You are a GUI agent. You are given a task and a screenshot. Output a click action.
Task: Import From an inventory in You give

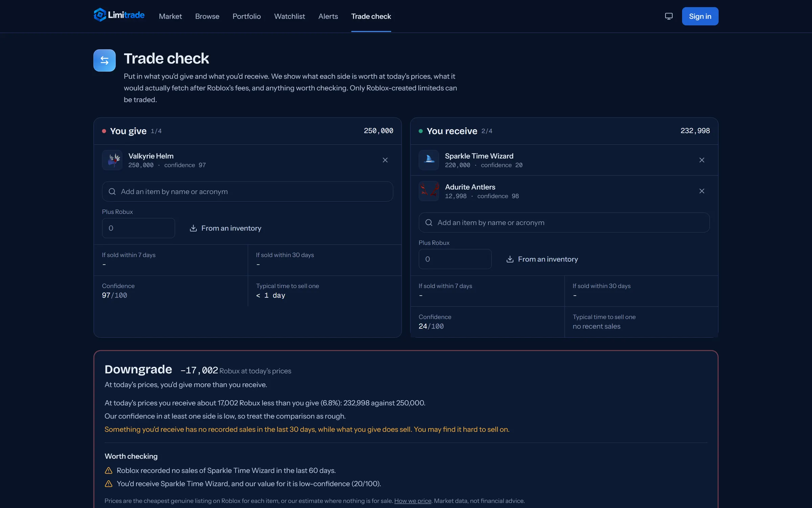(225, 228)
